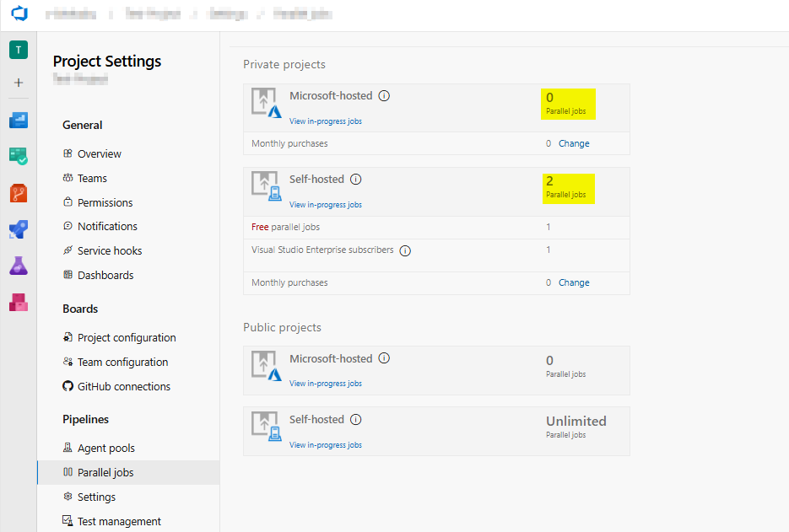Add a new item with the plus icon
This screenshot has height=532, width=789.
19,83
